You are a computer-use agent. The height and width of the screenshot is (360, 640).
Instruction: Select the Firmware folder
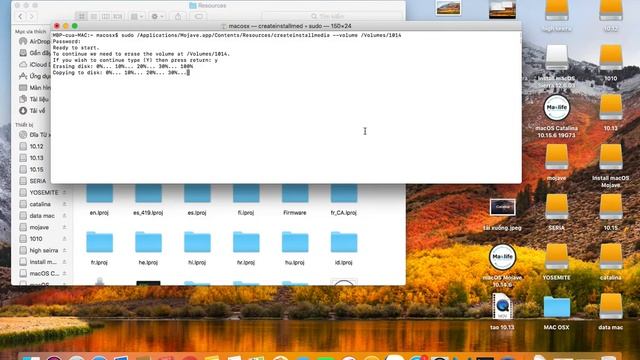tap(295, 200)
